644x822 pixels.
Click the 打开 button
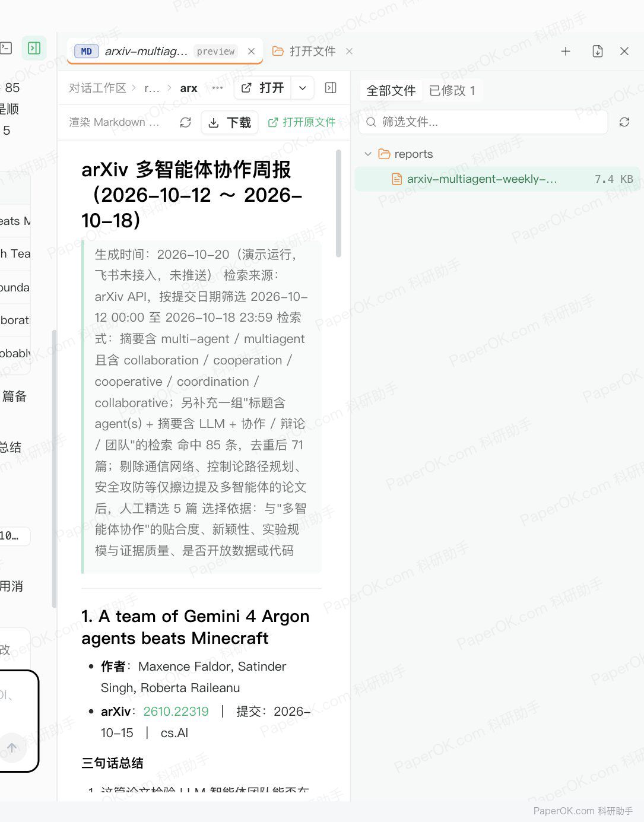[x=263, y=88]
